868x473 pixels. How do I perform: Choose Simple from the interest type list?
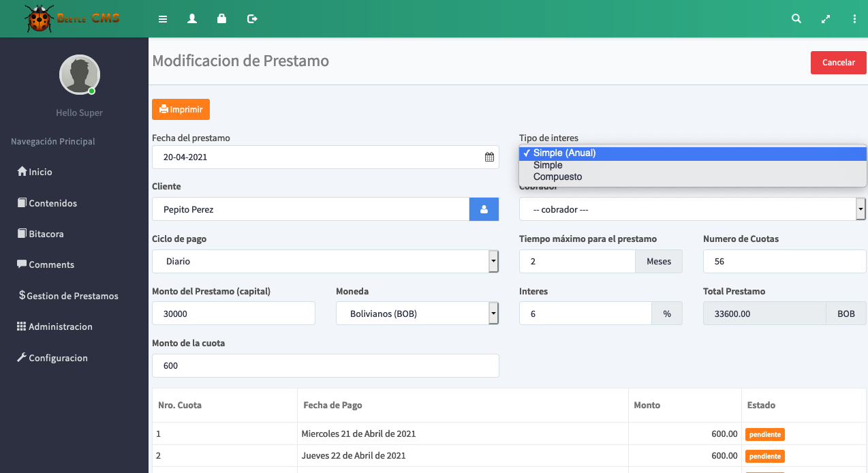pyautogui.click(x=548, y=165)
